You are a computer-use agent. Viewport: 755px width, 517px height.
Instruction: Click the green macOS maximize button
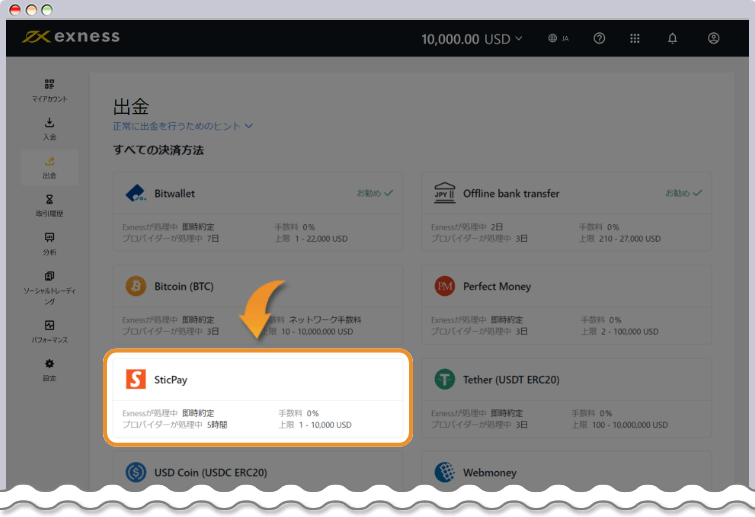(x=47, y=10)
